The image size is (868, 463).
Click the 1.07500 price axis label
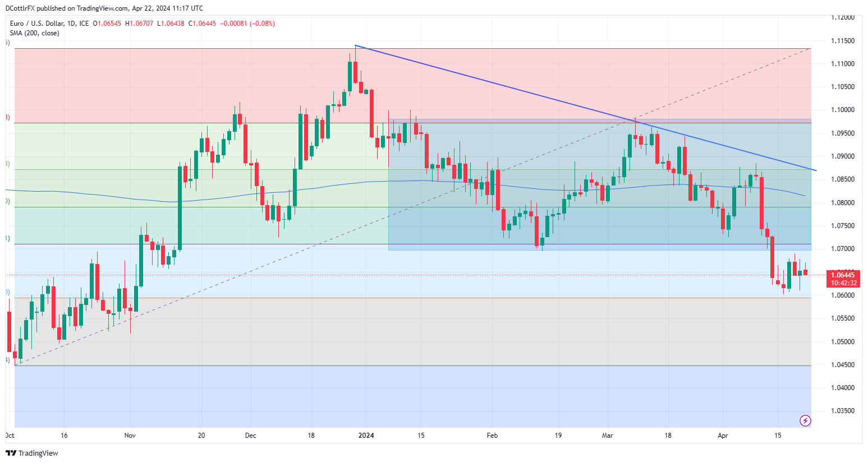pyautogui.click(x=843, y=226)
